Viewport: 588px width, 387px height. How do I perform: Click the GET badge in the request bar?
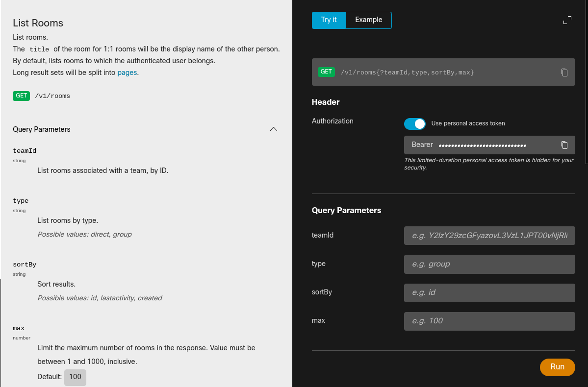point(326,72)
